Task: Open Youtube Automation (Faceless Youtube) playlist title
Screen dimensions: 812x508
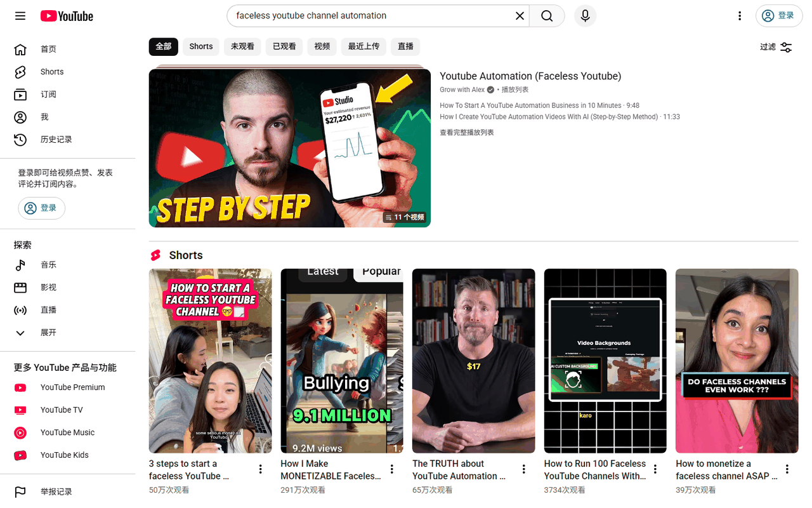Action: pos(530,76)
